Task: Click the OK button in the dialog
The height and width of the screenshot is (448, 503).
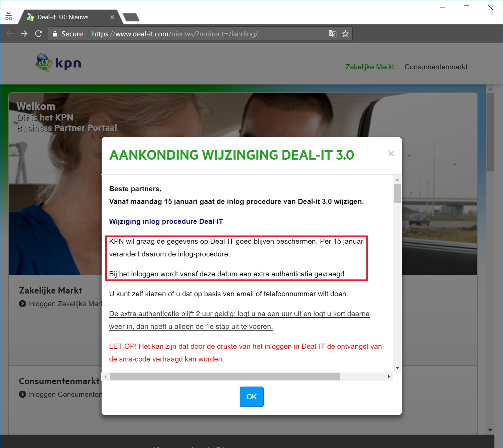Action: (x=252, y=397)
